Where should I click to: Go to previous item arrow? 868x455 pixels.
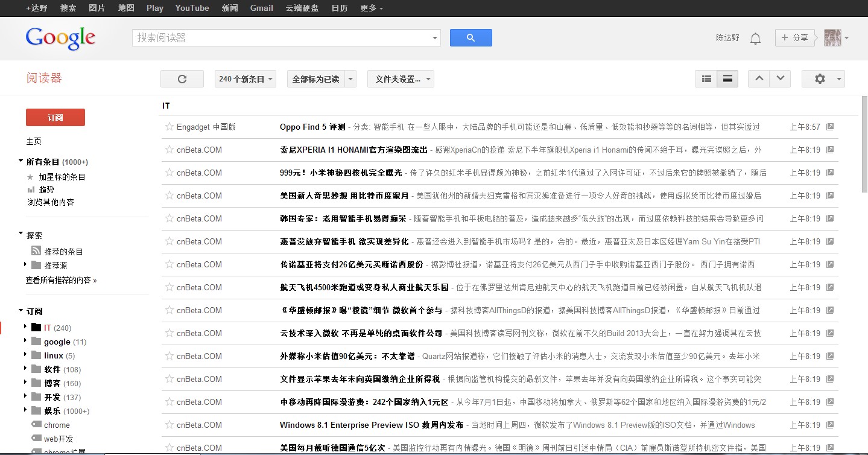pyautogui.click(x=759, y=78)
